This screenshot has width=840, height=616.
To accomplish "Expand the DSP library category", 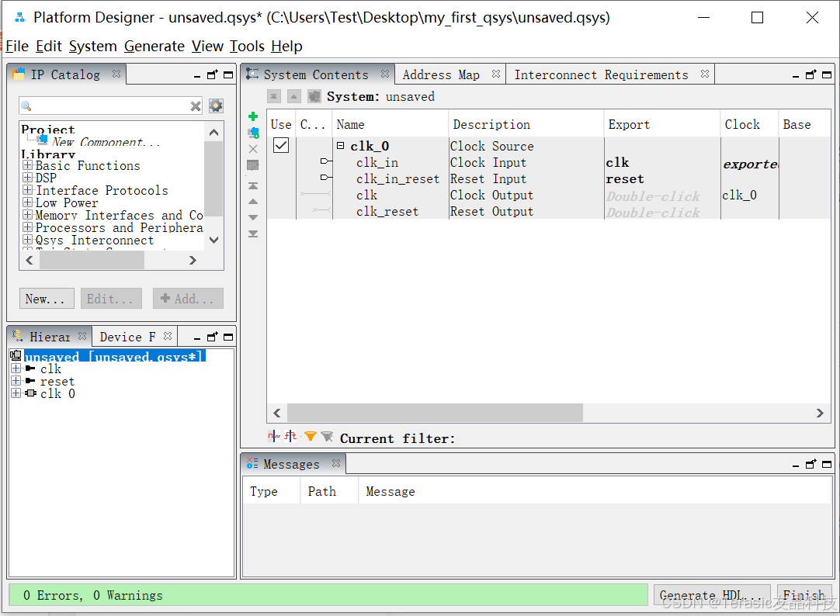I will [x=28, y=177].
